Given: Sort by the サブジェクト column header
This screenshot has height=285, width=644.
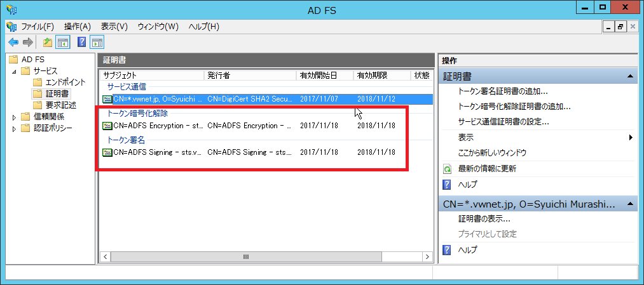Looking at the screenshot, I should click(152, 76).
